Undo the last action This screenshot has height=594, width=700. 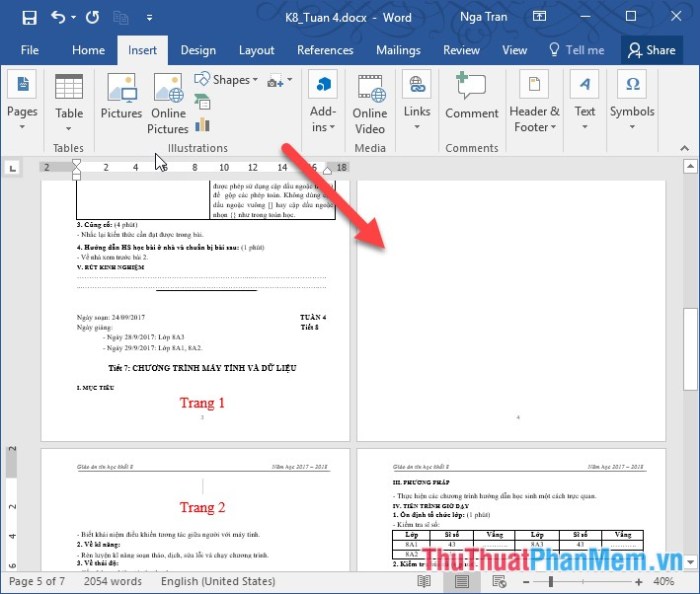pos(58,17)
